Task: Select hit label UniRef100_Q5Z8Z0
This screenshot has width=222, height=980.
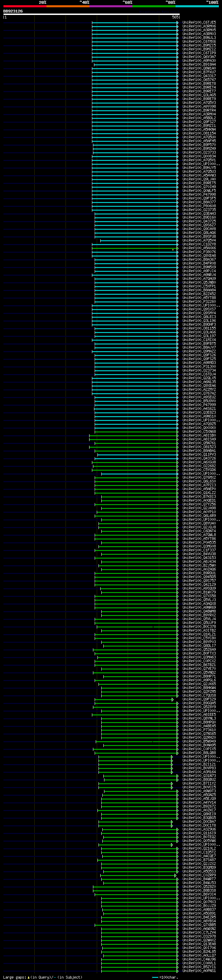Action: (x=199, y=886)
